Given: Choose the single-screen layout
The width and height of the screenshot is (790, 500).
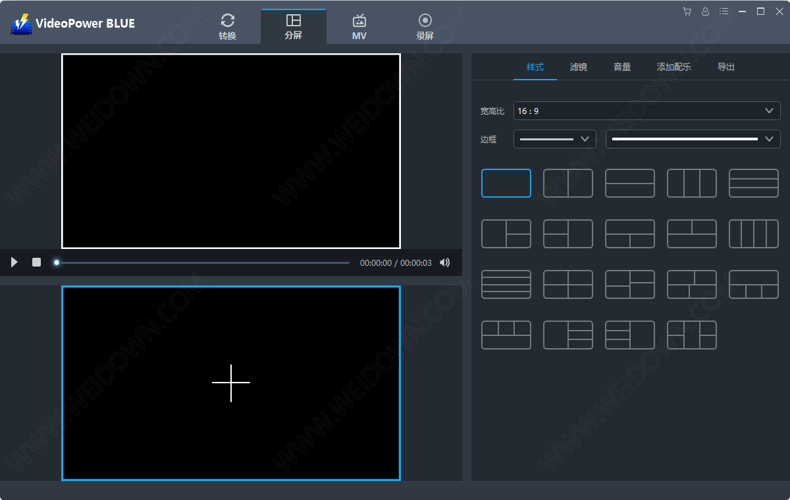Looking at the screenshot, I should tap(506, 183).
